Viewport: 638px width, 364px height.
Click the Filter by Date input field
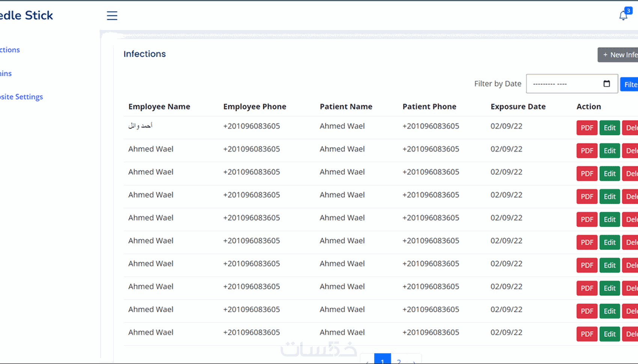(x=572, y=84)
